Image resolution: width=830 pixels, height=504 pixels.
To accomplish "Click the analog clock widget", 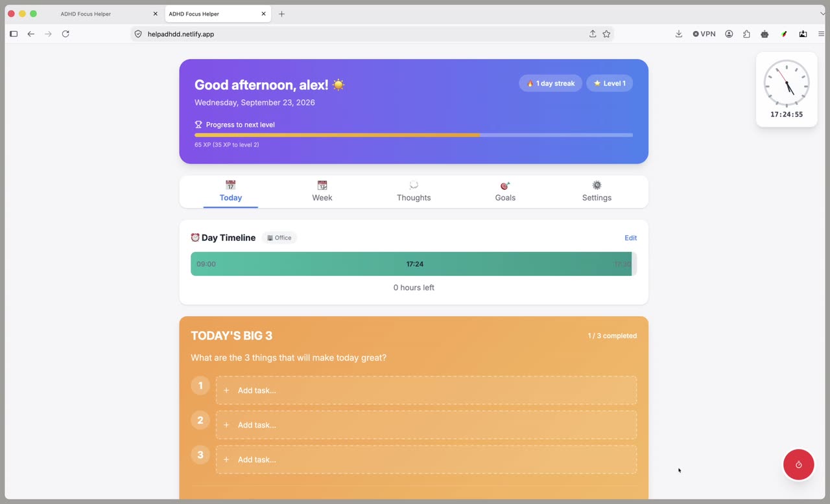I will click(x=787, y=84).
